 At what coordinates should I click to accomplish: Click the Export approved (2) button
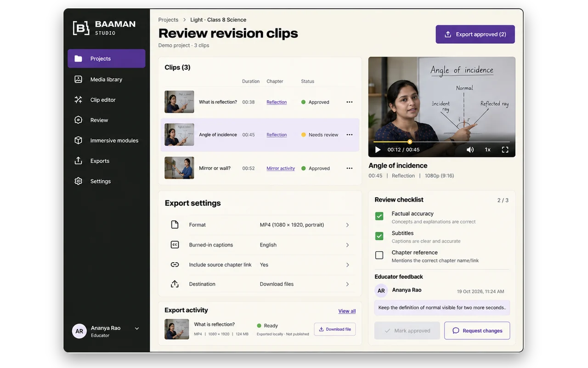tap(475, 34)
